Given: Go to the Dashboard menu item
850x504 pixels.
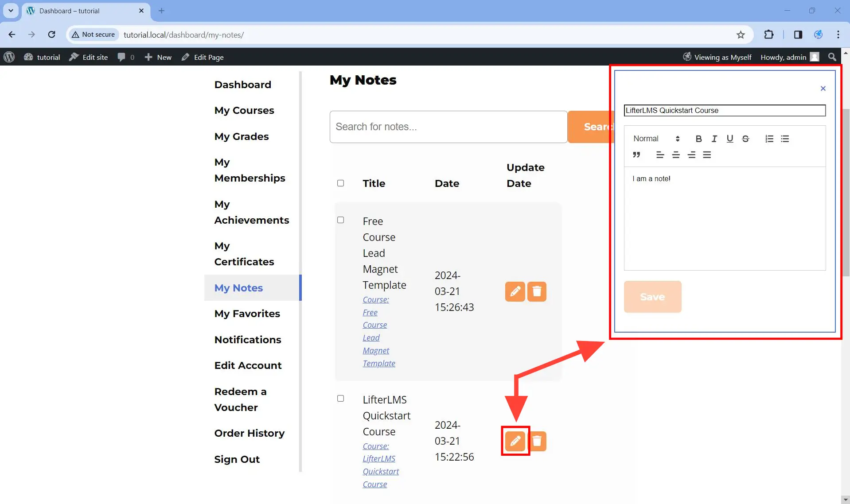Looking at the screenshot, I should click(243, 85).
